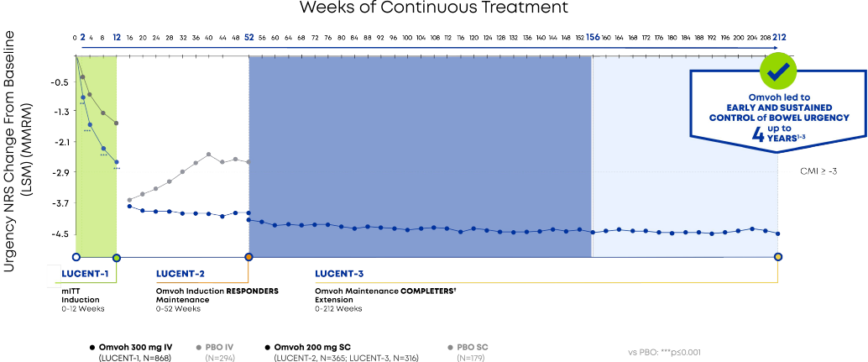The image size is (868, 362).
Task: Click the -2.1 y-axis tick label
Action: (60, 142)
